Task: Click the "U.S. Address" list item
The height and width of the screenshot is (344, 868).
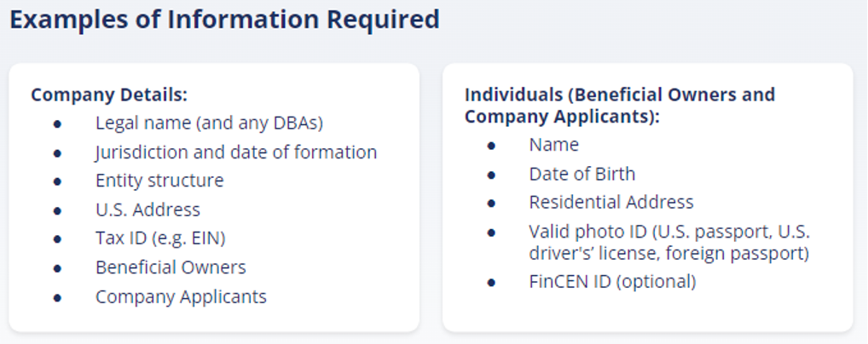Action: coord(148,209)
